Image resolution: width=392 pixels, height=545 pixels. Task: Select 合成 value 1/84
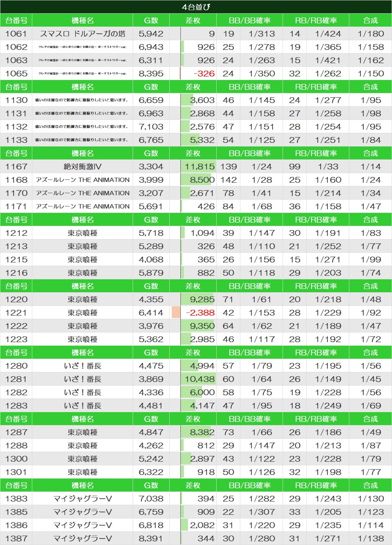coord(370,140)
